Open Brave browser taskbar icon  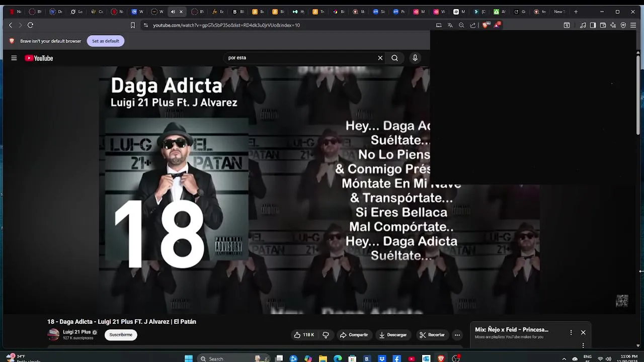coord(441,358)
